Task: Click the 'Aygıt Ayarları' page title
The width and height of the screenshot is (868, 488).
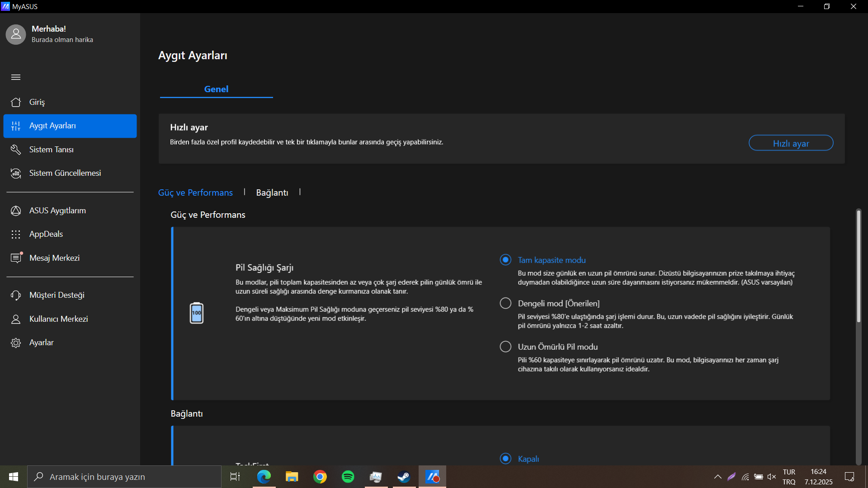Action: tap(193, 56)
